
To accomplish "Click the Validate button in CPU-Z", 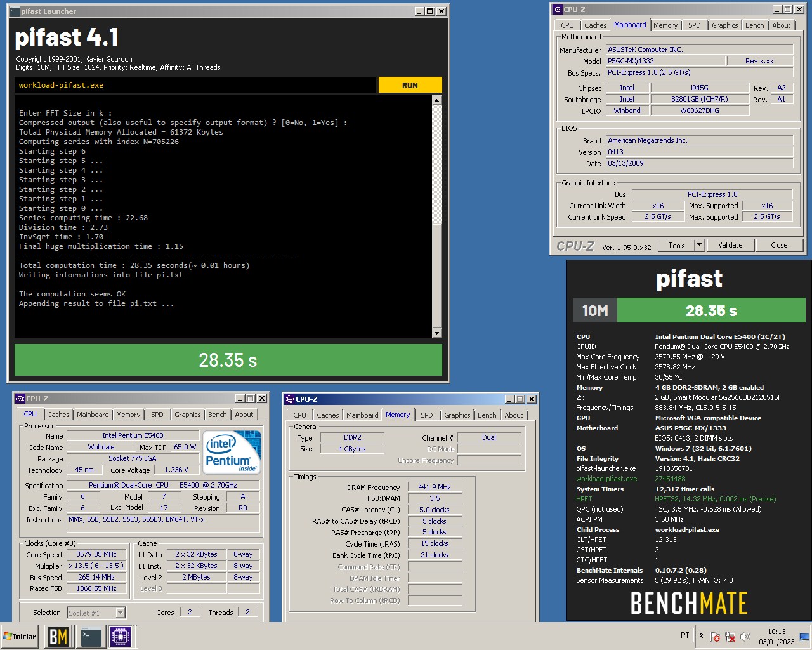I will pos(730,245).
